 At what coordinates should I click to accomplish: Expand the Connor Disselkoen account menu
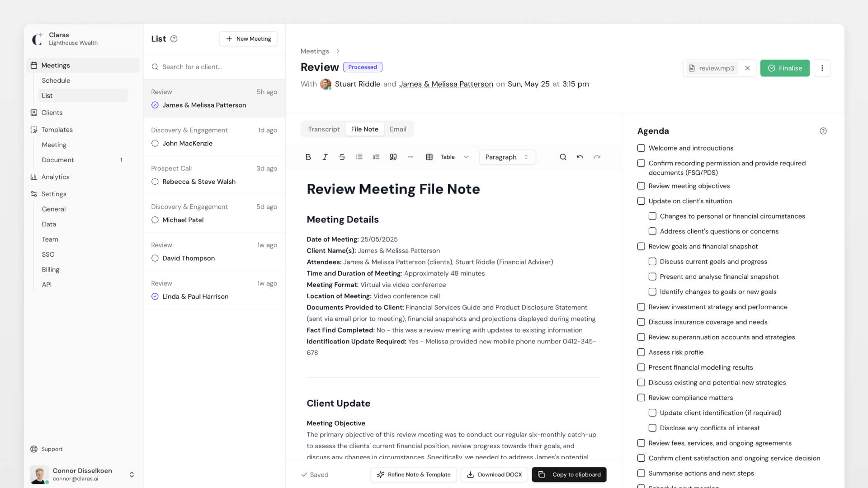click(x=132, y=474)
